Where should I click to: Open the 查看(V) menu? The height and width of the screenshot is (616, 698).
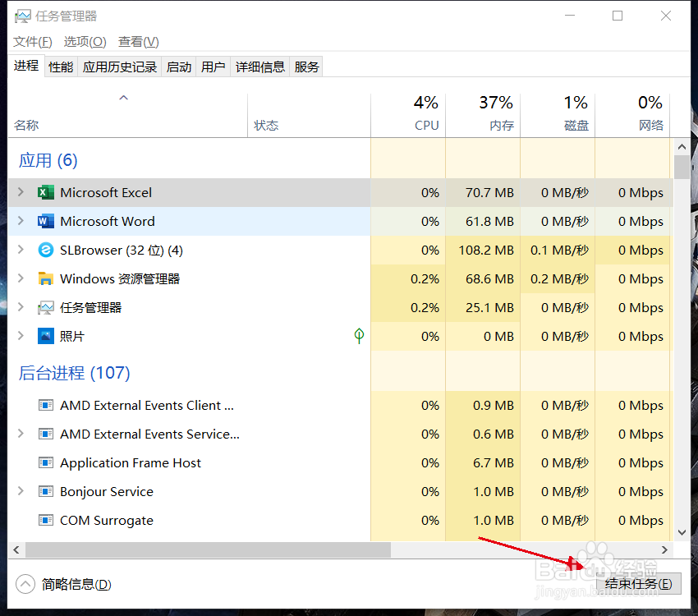click(x=139, y=42)
